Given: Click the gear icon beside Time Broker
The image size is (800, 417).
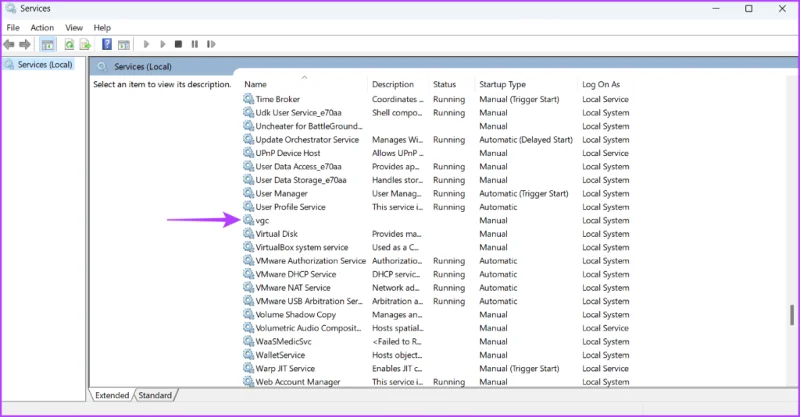Looking at the screenshot, I should click(248, 99).
